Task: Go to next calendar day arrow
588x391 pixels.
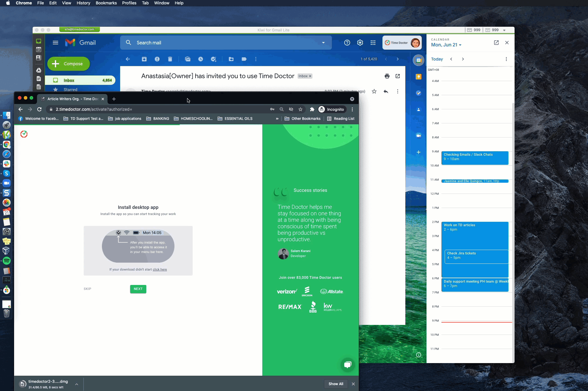Action: click(463, 59)
